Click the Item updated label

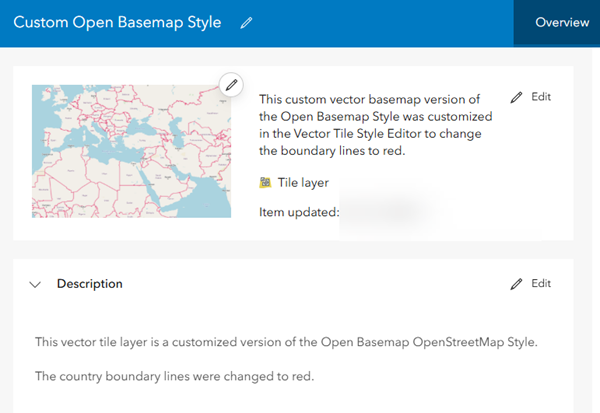click(x=299, y=212)
